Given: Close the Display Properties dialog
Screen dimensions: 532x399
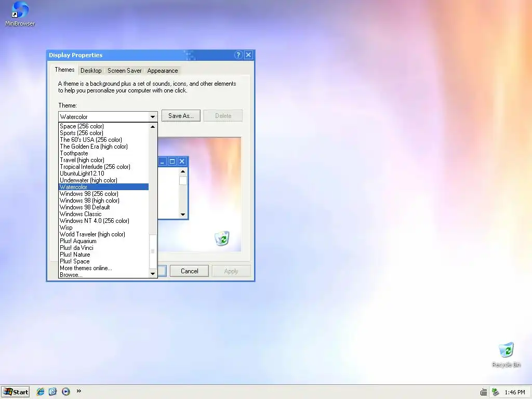Looking at the screenshot, I should click(249, 55).
